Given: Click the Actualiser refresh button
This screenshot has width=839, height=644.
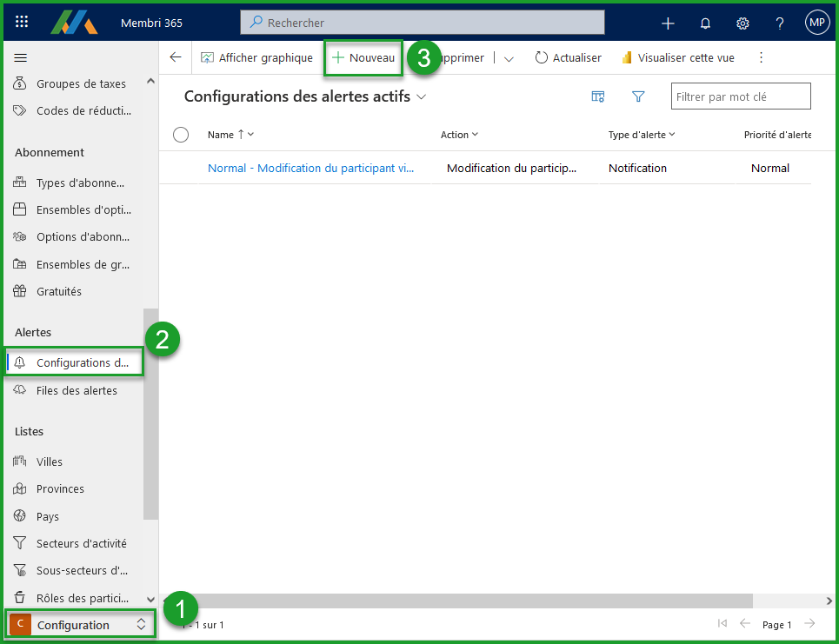Looking at the screenshot, I should 568,57.
